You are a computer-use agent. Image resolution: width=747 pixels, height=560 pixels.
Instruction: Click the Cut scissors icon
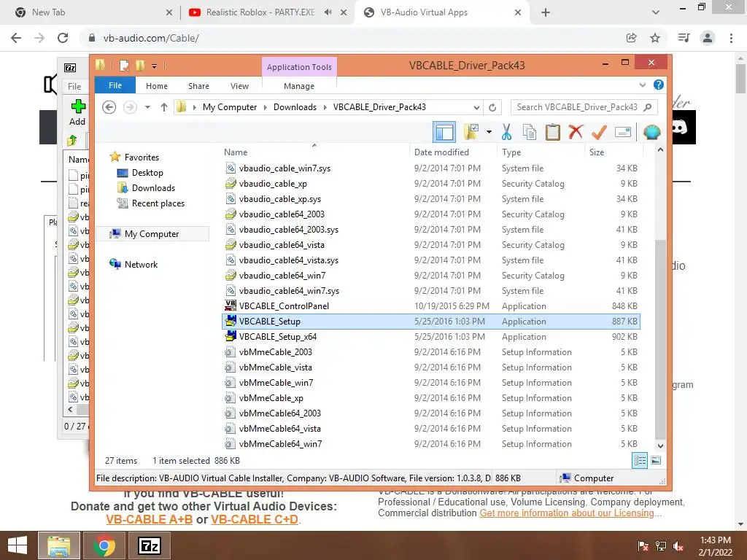point(506,132)
